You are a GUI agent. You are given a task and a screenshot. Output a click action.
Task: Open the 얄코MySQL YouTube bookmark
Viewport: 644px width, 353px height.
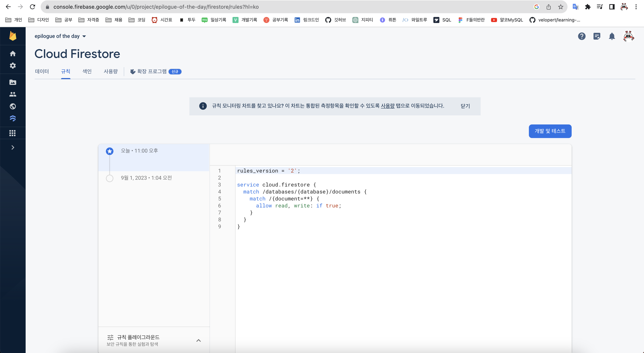507,20
